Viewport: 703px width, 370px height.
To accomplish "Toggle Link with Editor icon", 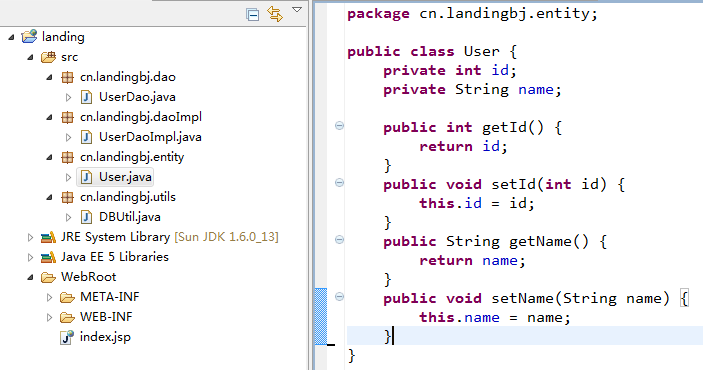I will [275, 14].
